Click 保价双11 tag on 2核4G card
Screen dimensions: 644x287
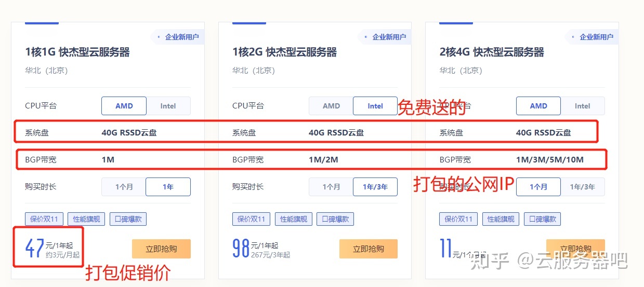click(x=458, y=219)
